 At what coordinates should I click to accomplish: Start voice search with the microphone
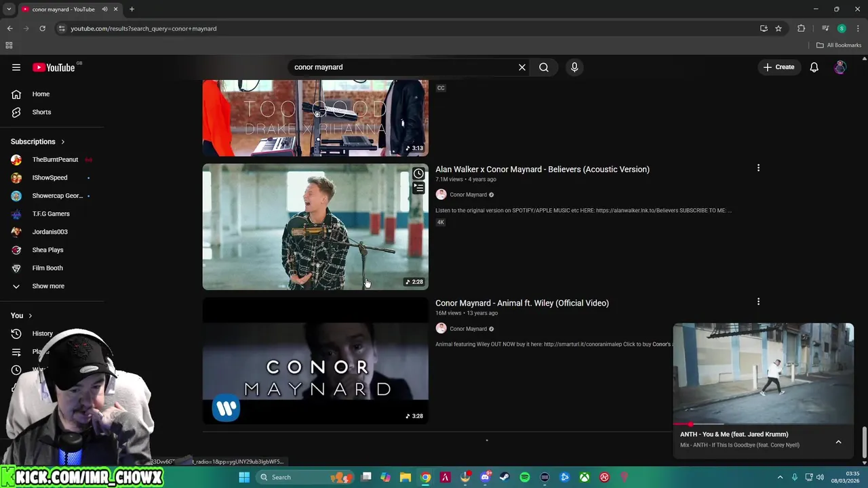(x=574, y=67)
